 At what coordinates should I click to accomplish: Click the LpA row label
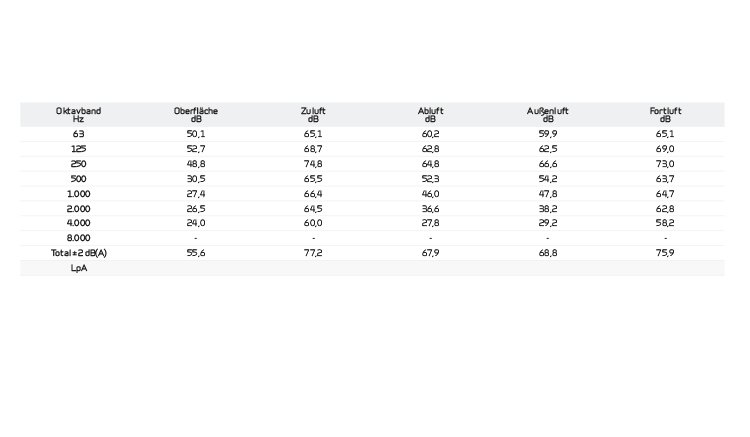[78, 268]
